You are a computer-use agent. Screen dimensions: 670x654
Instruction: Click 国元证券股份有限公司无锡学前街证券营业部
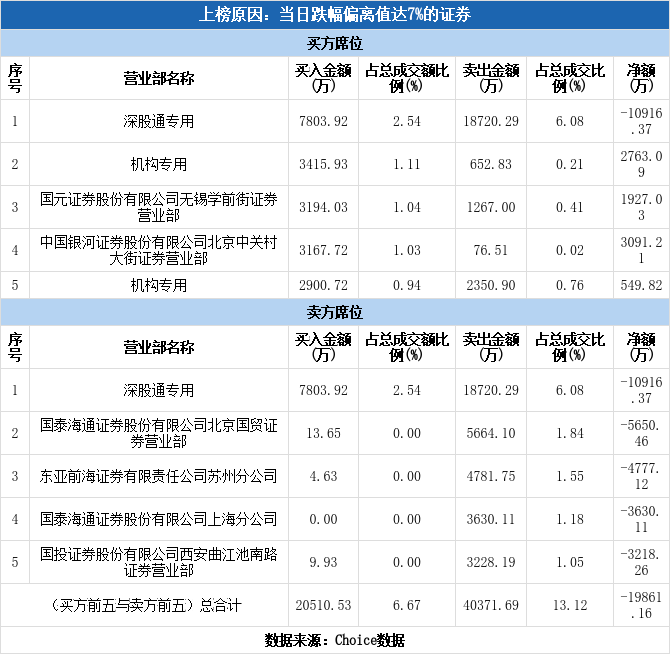(x=159, y=207)
